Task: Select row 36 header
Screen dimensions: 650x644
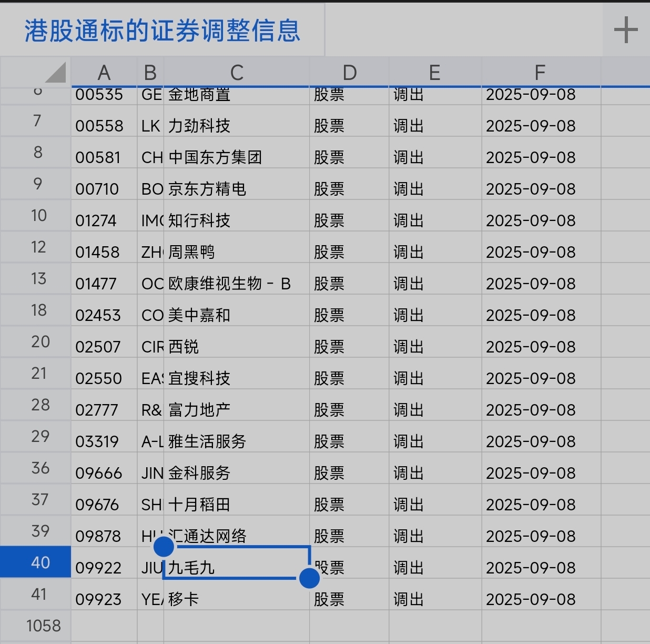Action: pyautogui.click(x=35, y=468)
